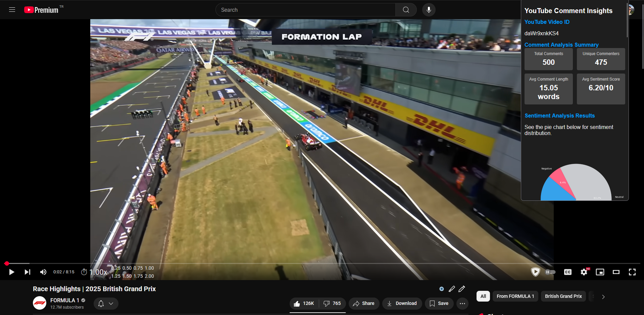This screenshot has width=644, height=315.
Task: Click the sentiment pie chart
Action: click(576, 183)
